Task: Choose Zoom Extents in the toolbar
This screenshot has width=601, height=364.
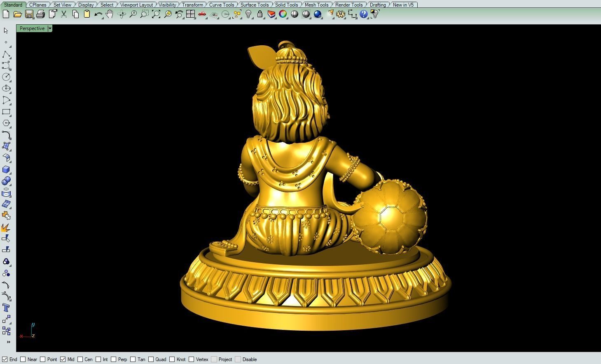Action: click(156, 14)
